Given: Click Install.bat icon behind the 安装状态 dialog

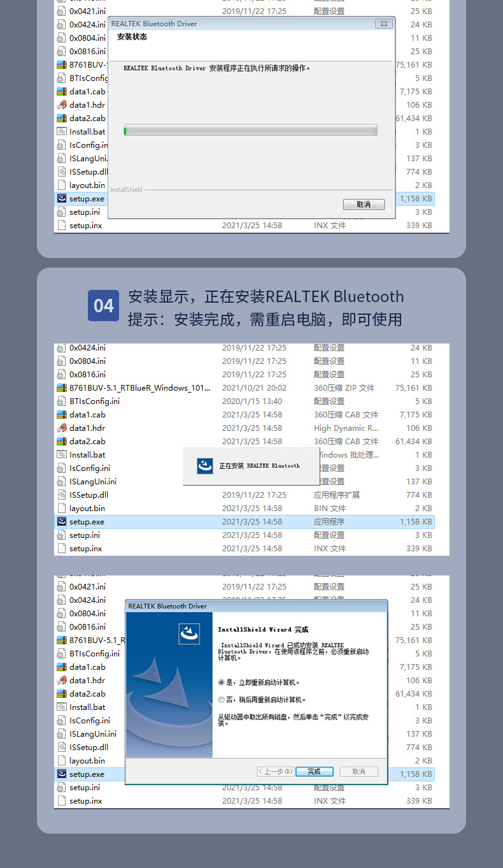Looking at the screenshot, I should tap(62, 131).
